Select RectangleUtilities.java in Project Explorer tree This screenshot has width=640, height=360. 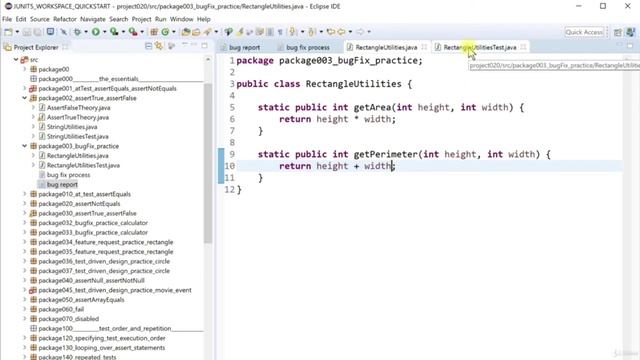pyautogui.click(x=78, y=156)
